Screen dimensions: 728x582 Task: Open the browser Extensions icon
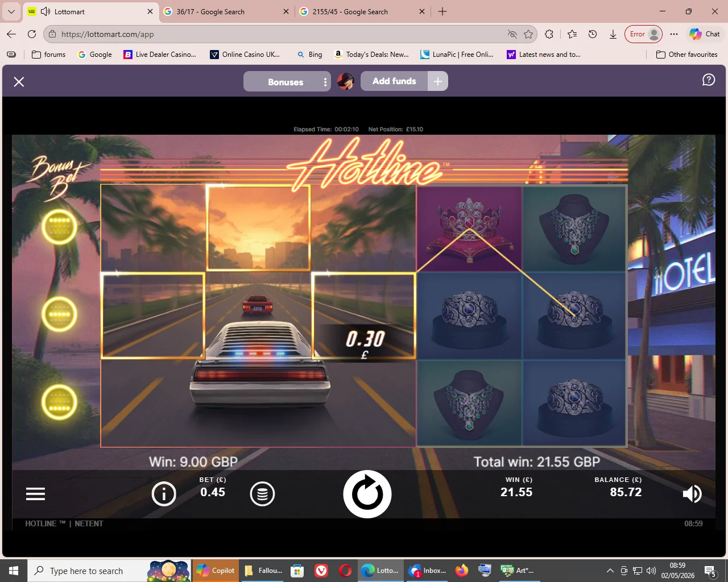click(x=549, y=34)
